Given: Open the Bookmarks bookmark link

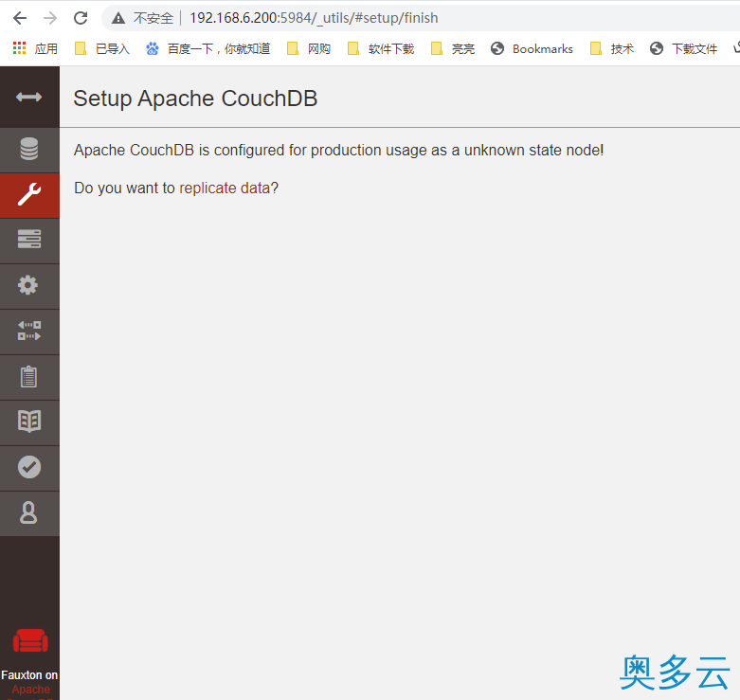Looking at the screenshot, I should [x=532, y=48].
